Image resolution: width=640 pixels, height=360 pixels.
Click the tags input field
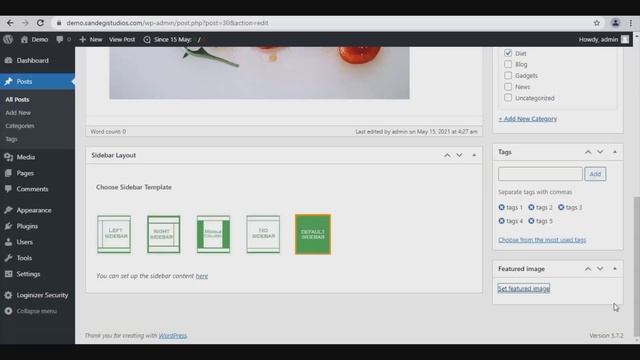tap(540, 174)
